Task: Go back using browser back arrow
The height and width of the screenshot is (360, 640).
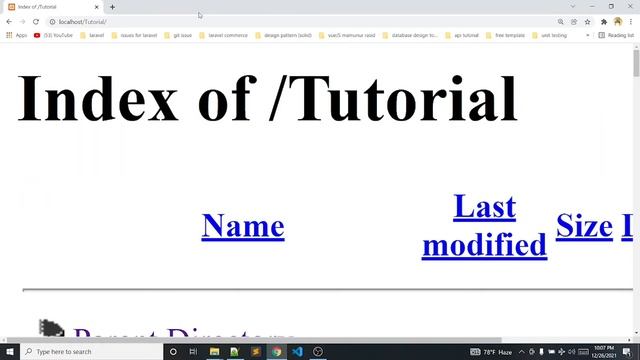Action: coord(9,22)
